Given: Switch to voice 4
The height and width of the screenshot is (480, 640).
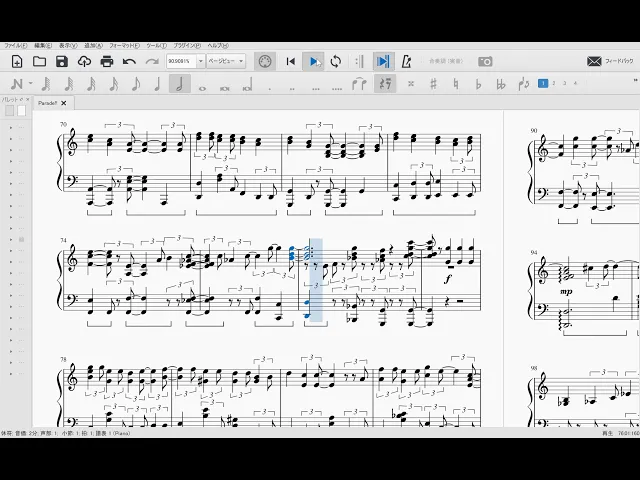Looking at the screenshot, I should [576, 83].
